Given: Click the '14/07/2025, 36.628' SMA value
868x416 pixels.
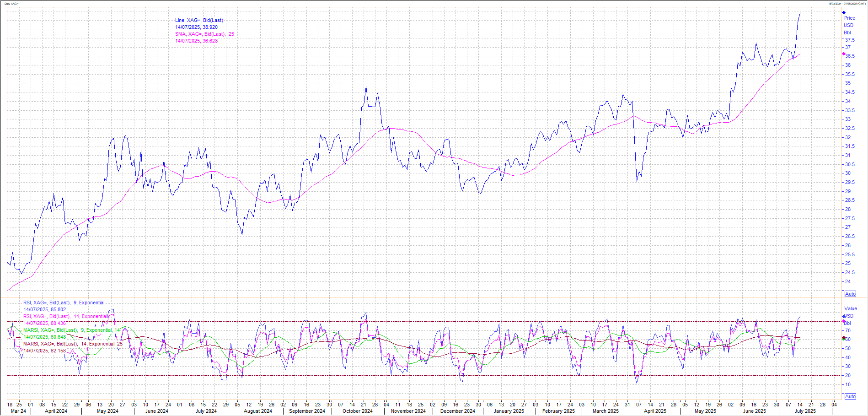Looking at the screenshot, I should 196,41.
